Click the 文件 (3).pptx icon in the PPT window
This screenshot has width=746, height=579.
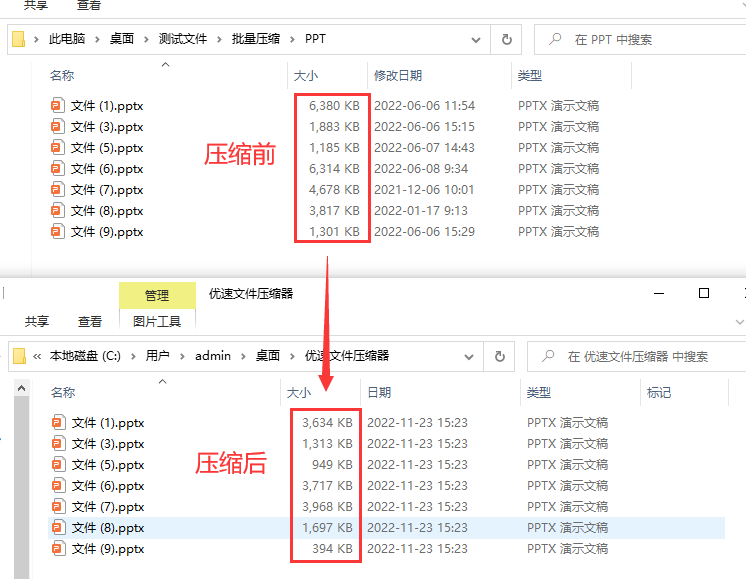tap(58, 126)
